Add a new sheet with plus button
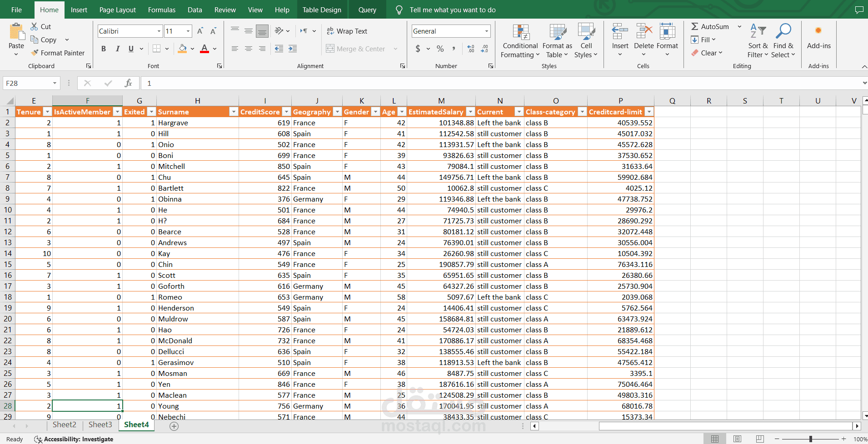The image size is (868, 444). point(174,426)
